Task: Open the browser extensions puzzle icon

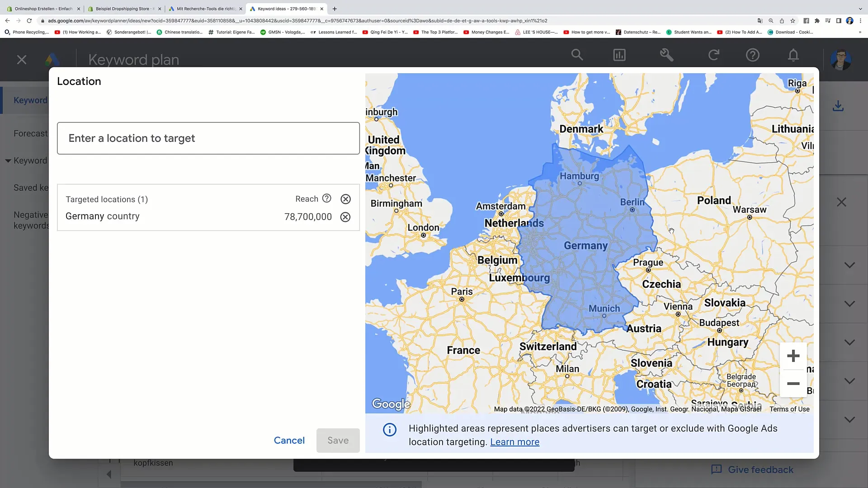Action: 817,21
